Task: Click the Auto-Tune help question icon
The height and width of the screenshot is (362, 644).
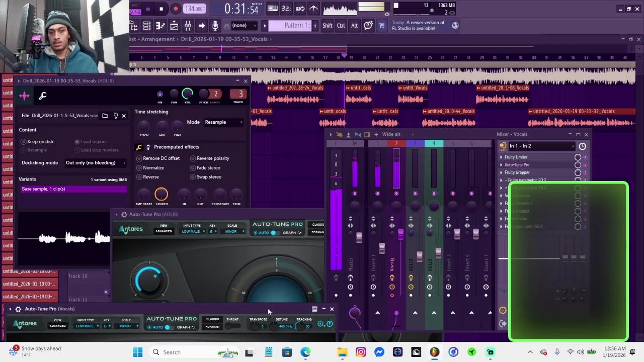Action: pyautogui.click(x=330, y=324)
